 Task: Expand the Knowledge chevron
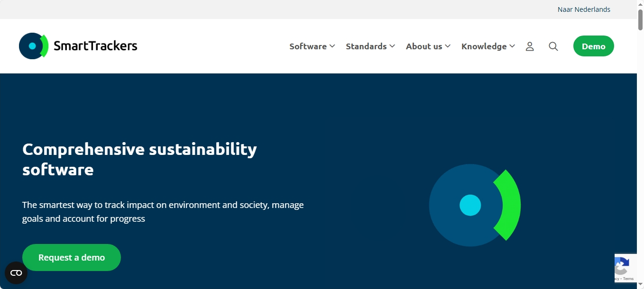(512, 46)
